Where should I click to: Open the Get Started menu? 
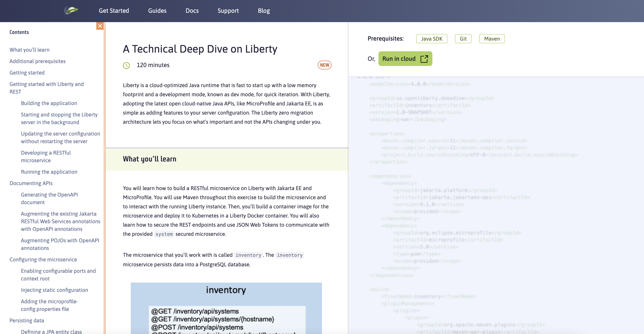click(114, 11)
